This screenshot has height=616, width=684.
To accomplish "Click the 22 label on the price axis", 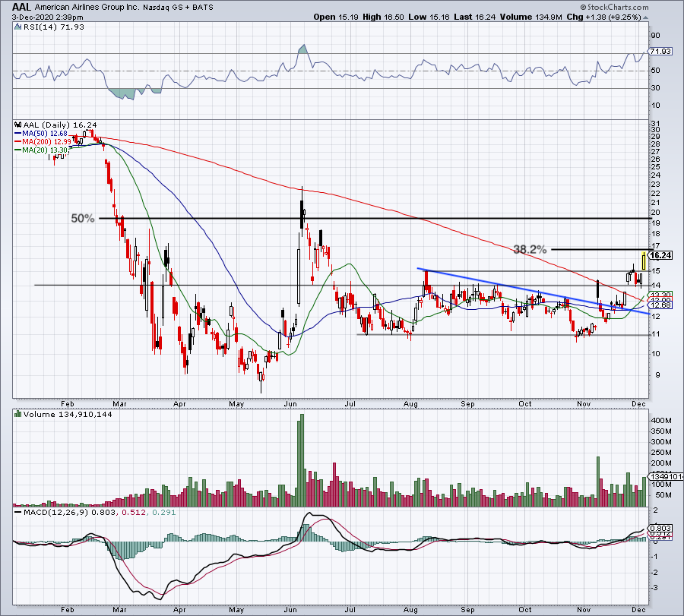I will tap(655, 194).
